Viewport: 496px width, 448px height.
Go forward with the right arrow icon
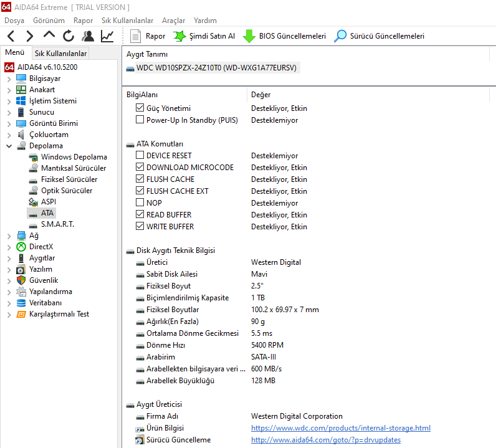[29, 36]
